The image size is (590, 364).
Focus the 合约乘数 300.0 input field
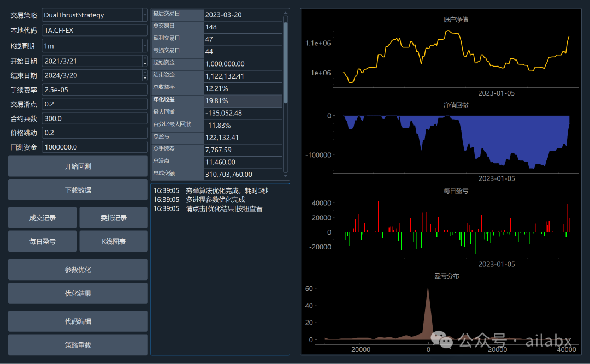pos(95,118)
